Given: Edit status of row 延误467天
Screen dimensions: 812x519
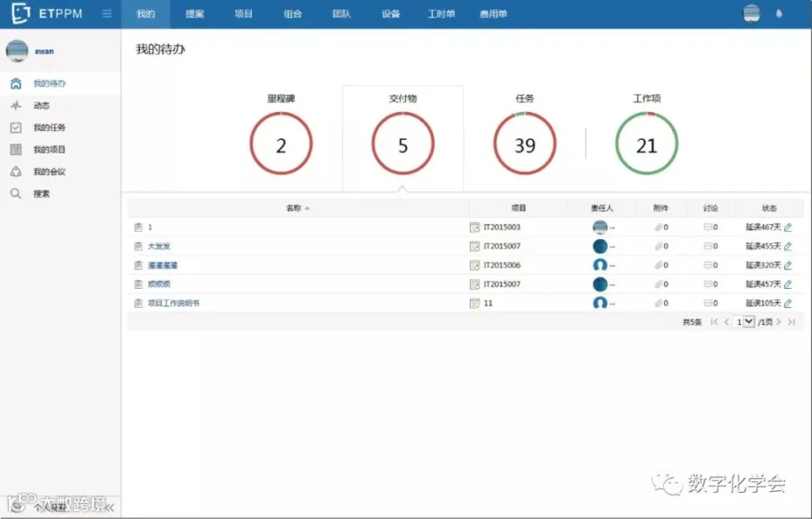Looking at the screenshot, I should pos(788,227).
